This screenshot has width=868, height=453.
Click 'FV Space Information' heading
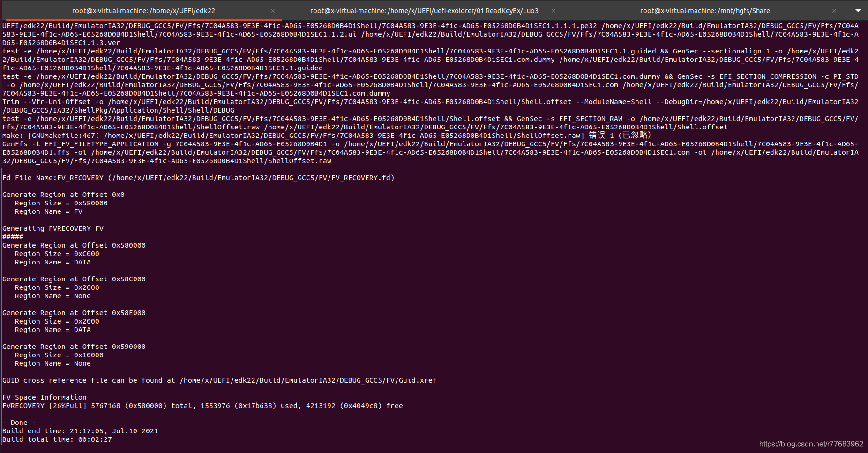point(45,397)
